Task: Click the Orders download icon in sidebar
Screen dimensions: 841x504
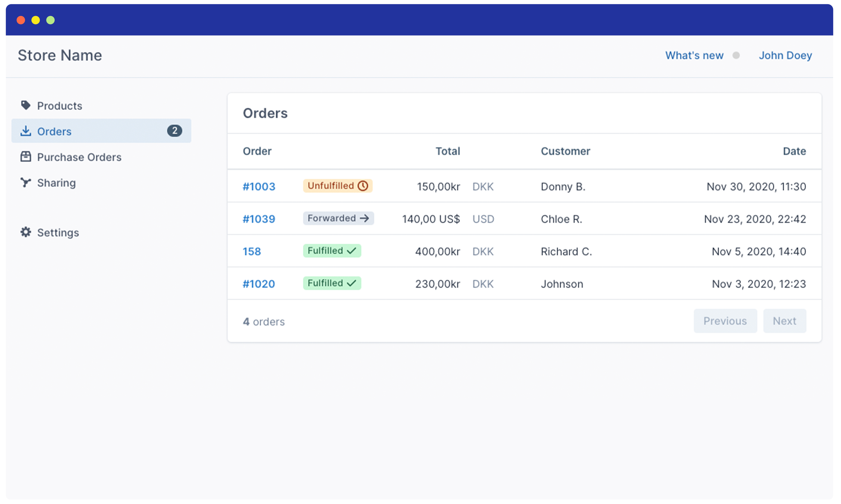Action: coord(26,131)
